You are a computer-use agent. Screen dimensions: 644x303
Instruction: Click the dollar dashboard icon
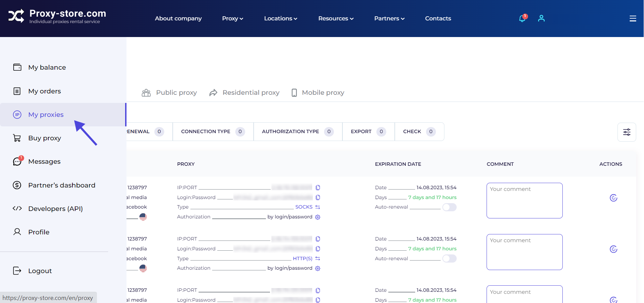(17, 185)
